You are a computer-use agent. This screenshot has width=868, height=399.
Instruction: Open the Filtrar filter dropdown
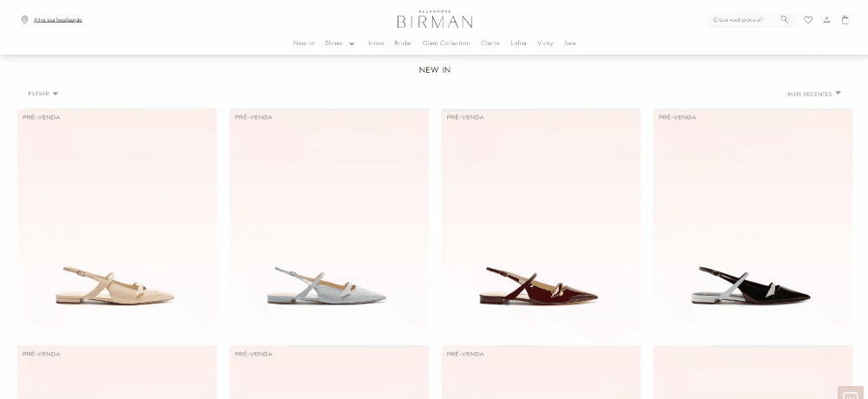pyautogui.click(x=43, y=94)
